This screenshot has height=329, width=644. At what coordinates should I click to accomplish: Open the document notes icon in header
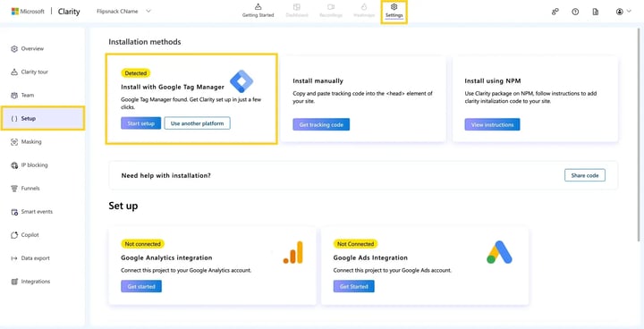(x=595, y=12)
